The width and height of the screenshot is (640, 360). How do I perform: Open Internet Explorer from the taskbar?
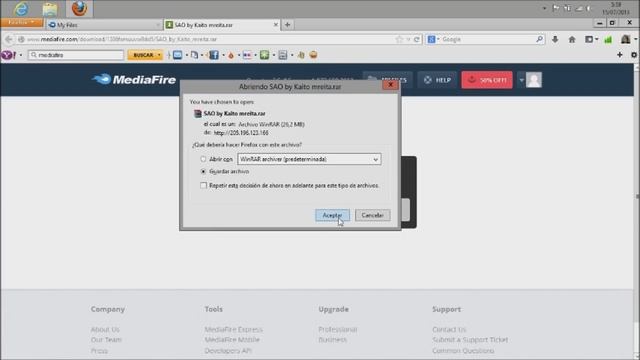click(x=21, y=9)
